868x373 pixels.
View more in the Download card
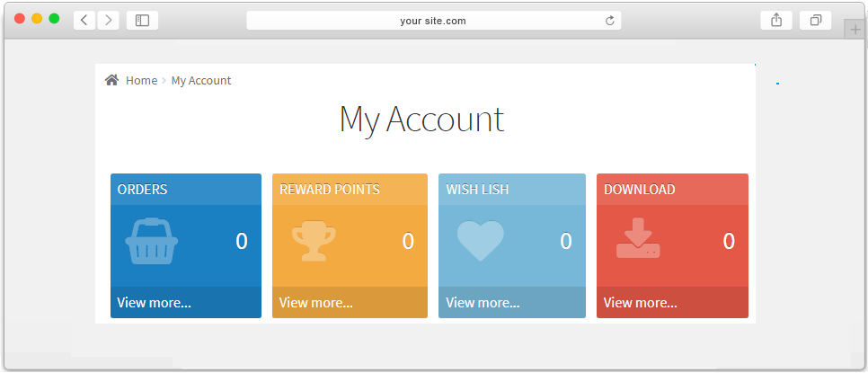[640, 303]
